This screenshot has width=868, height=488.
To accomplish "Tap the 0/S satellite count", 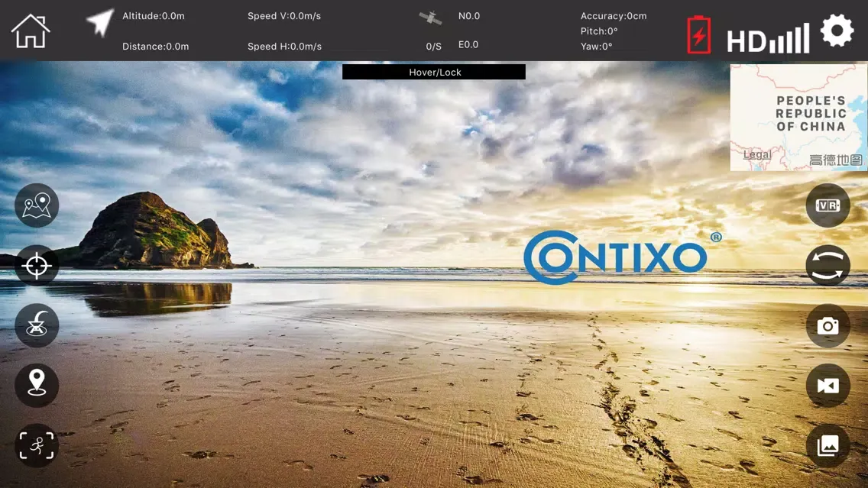I will click(433, 47).
